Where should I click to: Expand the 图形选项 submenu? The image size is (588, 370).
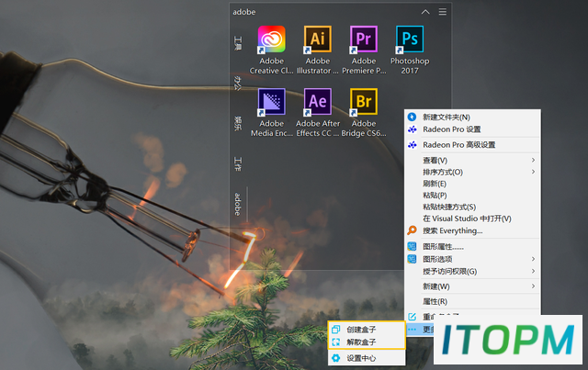472,259
